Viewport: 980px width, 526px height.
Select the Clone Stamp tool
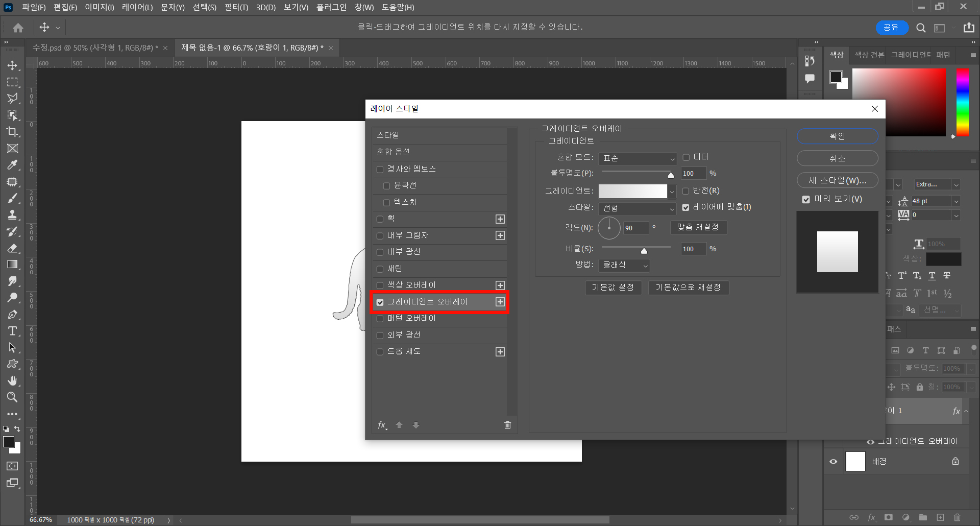point(13,214)
